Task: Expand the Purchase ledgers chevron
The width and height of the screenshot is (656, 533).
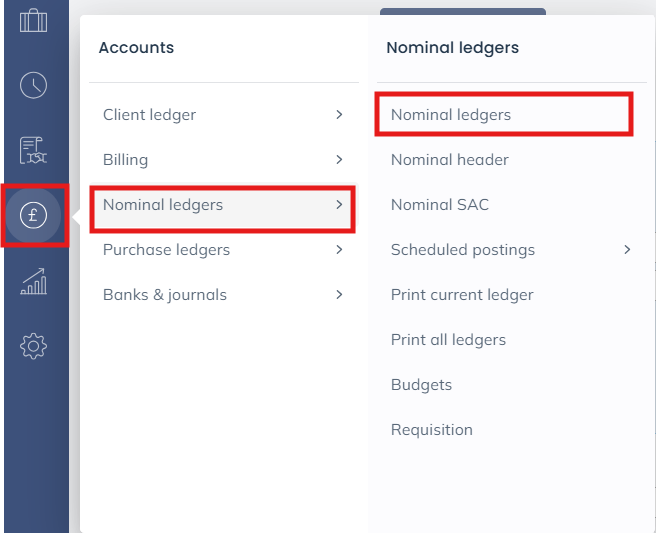Action: pyautogui.click(x=339, y=250)
